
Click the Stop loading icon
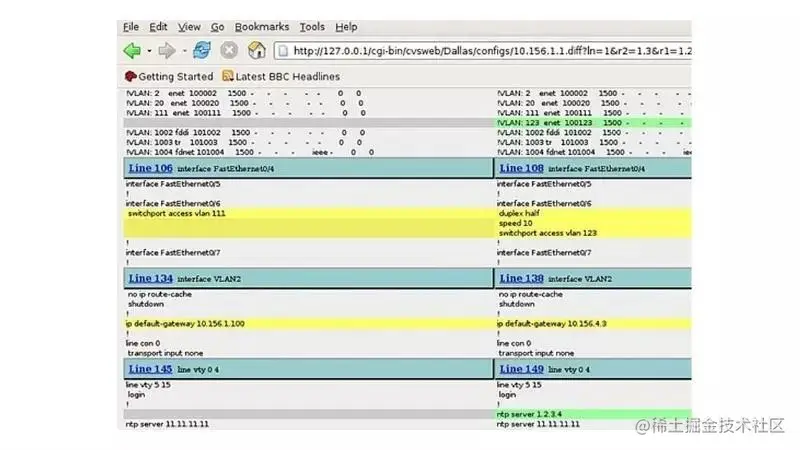229,50
